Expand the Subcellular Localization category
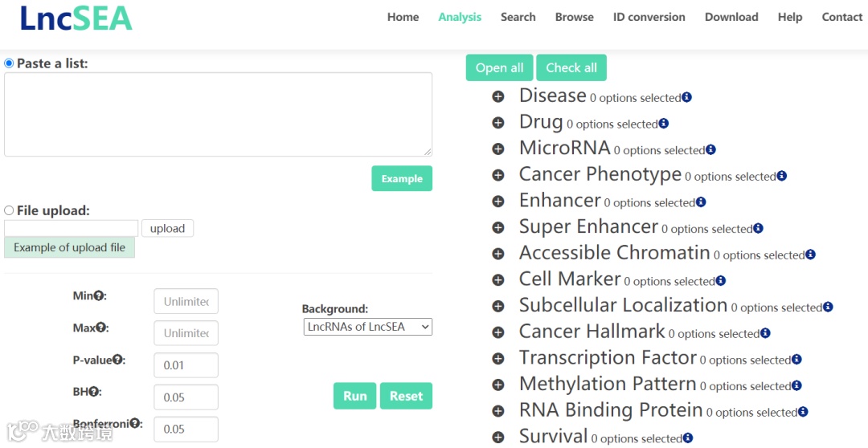Screen dimensions: 868x448 click(x=498, y=307)
